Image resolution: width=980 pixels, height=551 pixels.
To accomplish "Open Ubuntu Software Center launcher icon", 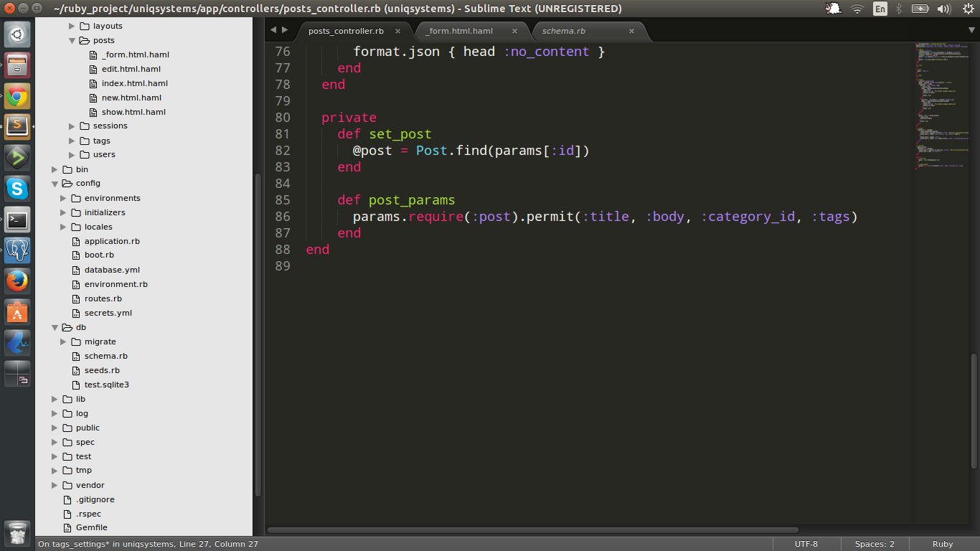I will point(17,312).
